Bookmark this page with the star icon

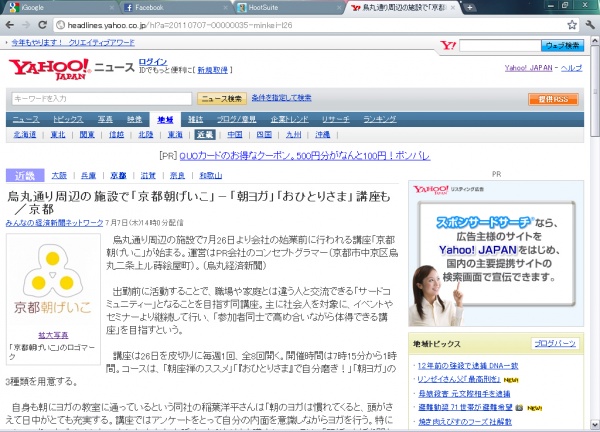[x=572, y=25]
